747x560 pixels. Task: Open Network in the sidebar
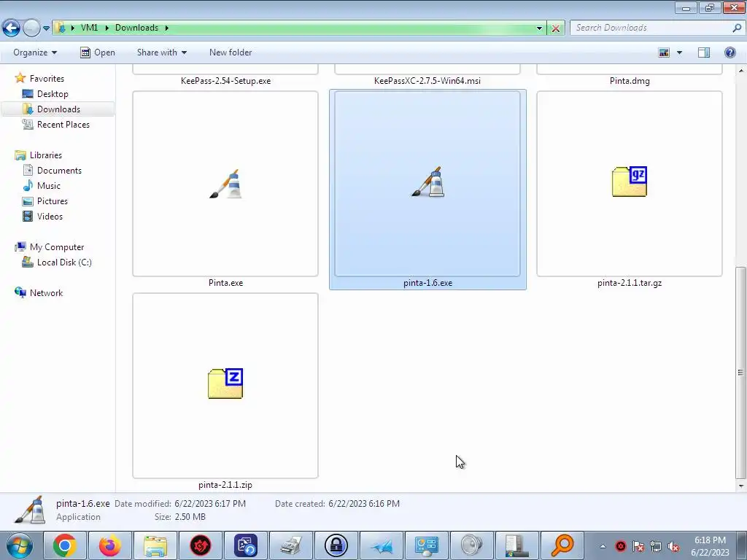tap(46, 293)
